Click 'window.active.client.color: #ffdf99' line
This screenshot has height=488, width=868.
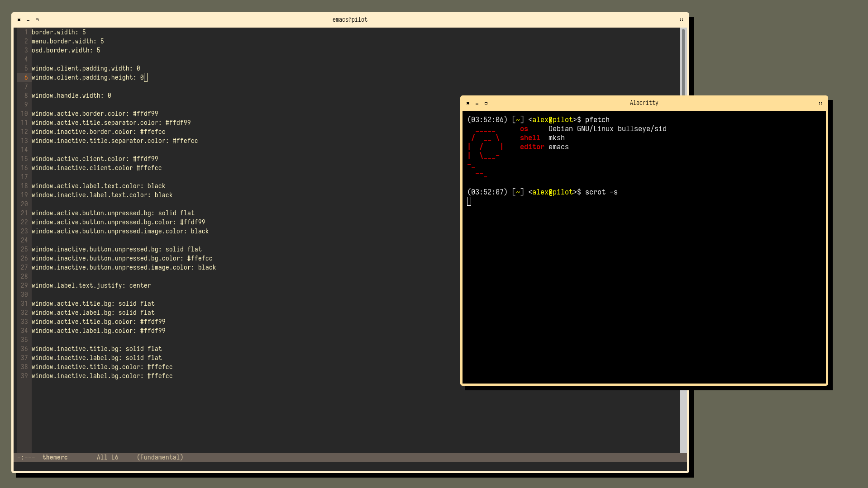click(x=95, y=159)
